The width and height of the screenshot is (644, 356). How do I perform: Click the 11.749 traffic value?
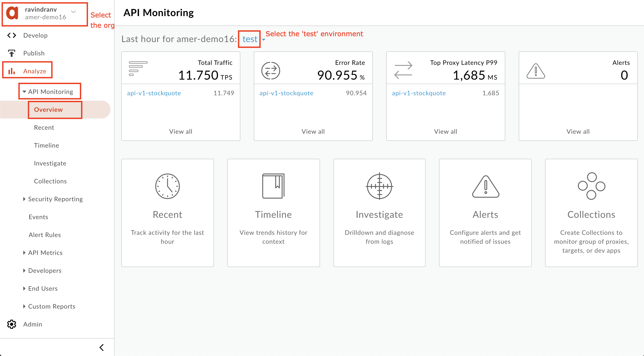click(x=224, y=93)
